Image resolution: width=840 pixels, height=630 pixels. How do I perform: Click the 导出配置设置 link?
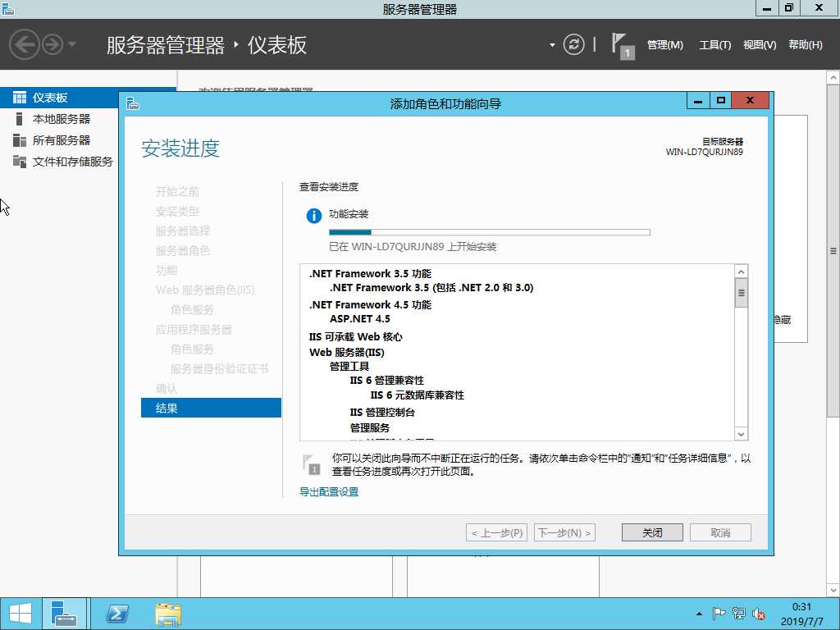(329, 492)
